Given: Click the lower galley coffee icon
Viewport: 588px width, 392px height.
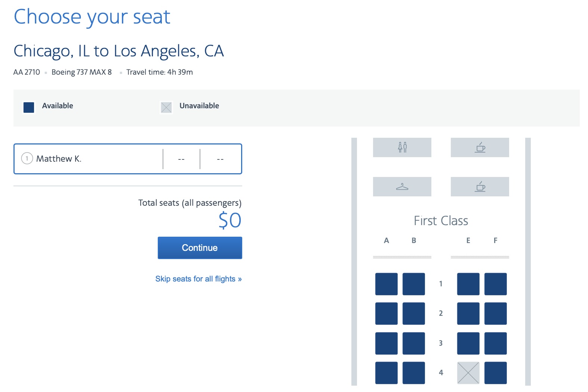Looking at the screenshot, I should [480, 186].
